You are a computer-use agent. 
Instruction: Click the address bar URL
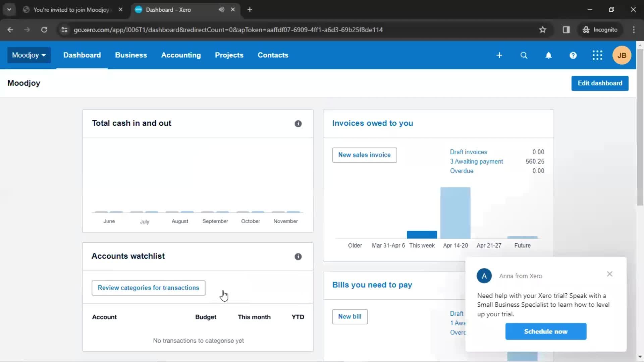point(228,30)
